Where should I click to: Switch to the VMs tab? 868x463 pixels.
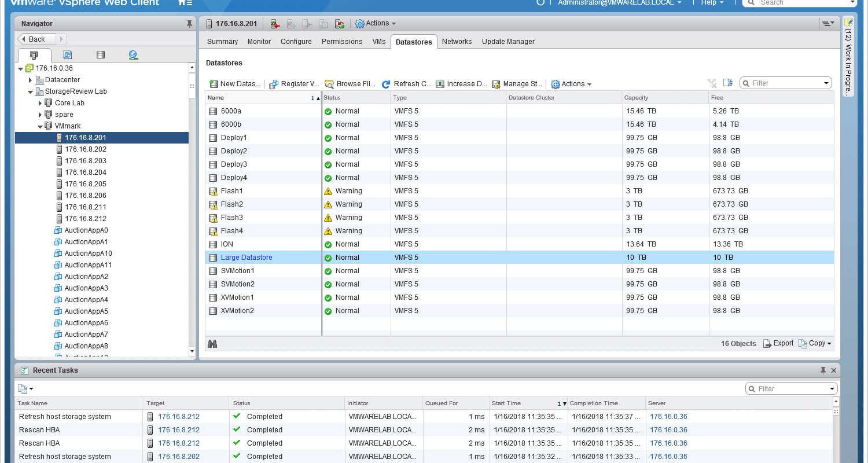coord(379,42)
